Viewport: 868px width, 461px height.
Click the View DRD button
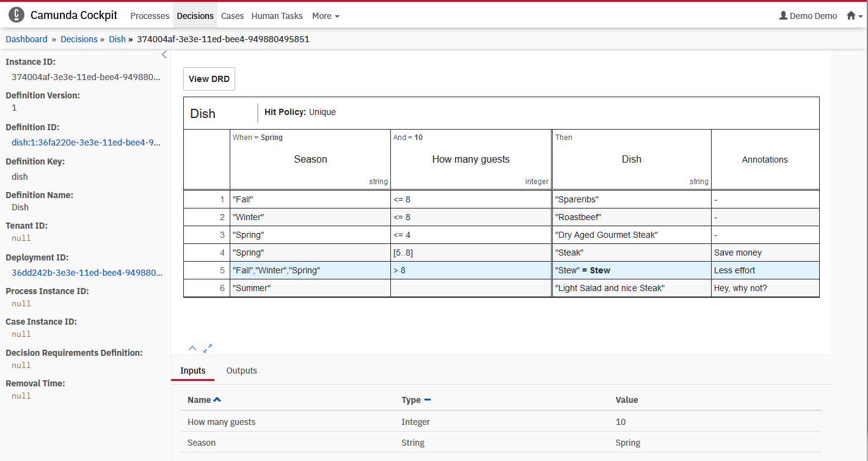point(209,79)
